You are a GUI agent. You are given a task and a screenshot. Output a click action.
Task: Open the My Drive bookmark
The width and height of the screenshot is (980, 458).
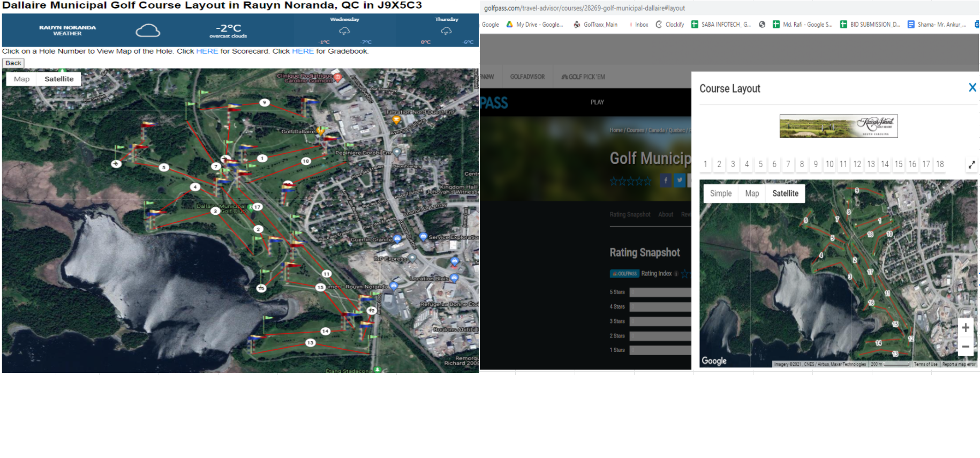534,24
